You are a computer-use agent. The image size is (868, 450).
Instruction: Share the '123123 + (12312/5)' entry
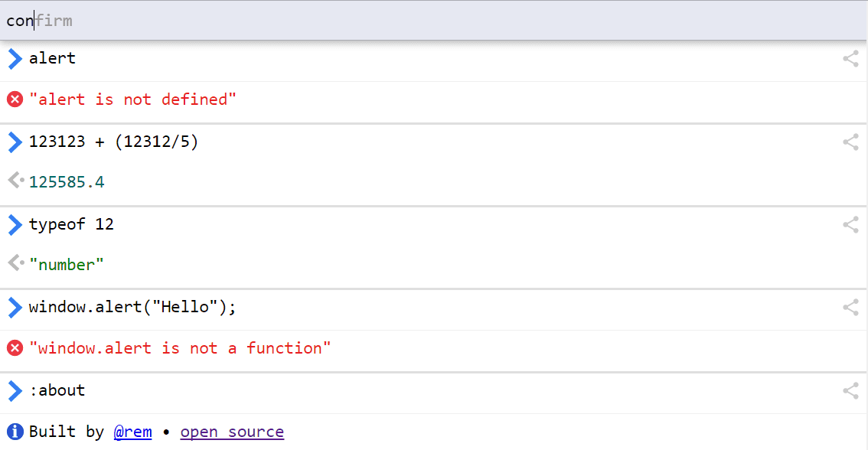pos(850,142)
